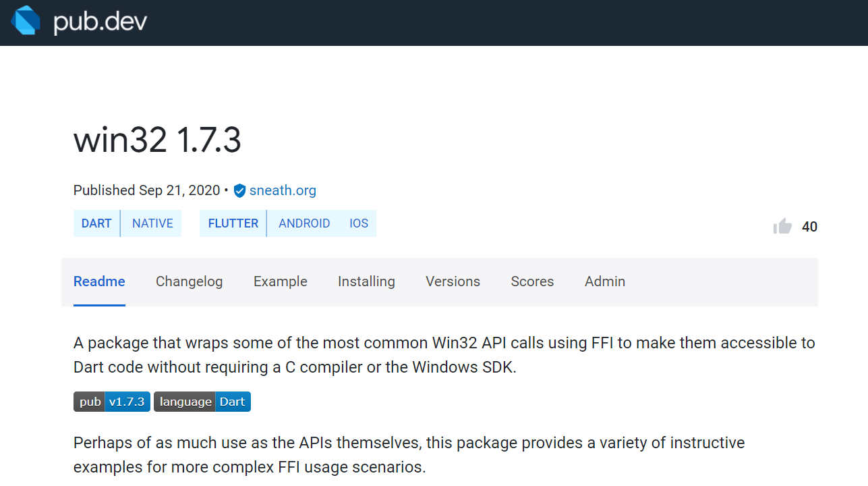Select the Readme tab
Screen dimensions: 868x486
99,281
